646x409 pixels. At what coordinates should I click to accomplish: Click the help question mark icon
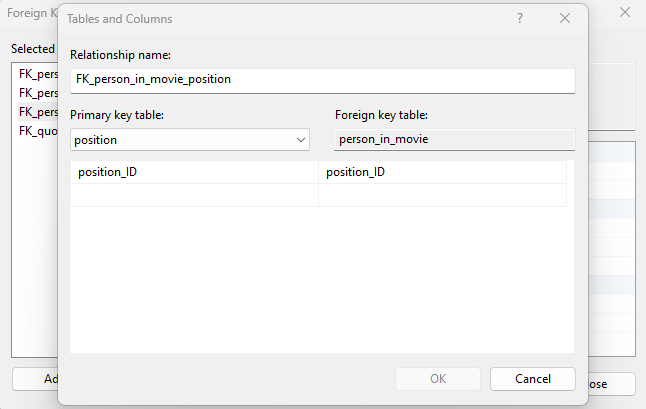[520, 19]
